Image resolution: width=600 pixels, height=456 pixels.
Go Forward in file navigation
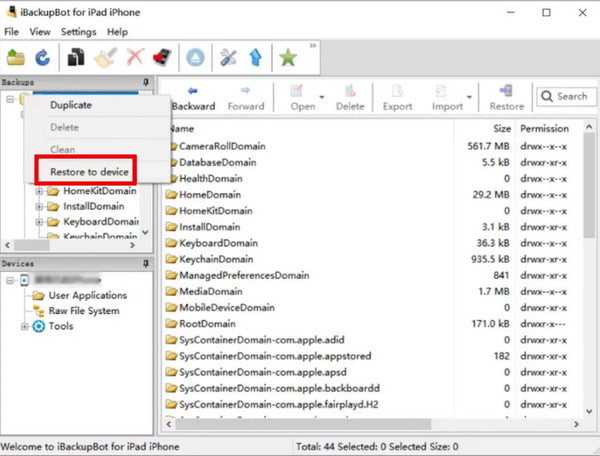(x=246, y=98)
